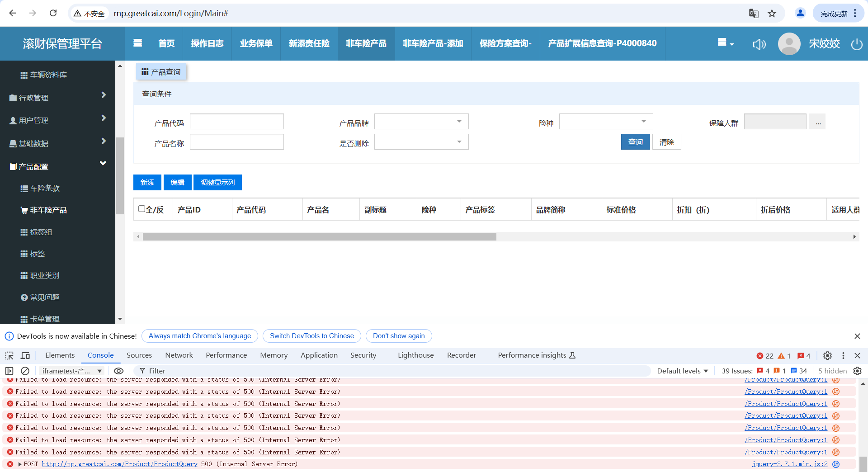The image size is (868, 472).
Task: Click the hamburger menu icon in top navigation
Action: click(138, 43)
